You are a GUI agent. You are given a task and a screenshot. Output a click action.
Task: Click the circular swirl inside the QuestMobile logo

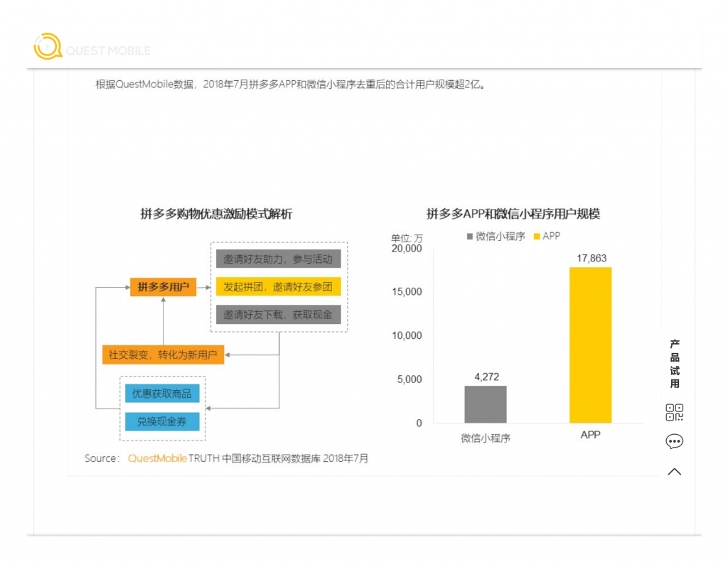[x=47, y=45]
